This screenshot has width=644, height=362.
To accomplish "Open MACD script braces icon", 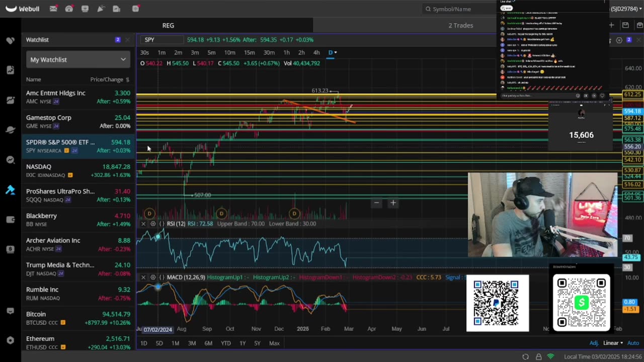I will click(x=162, y=278).
